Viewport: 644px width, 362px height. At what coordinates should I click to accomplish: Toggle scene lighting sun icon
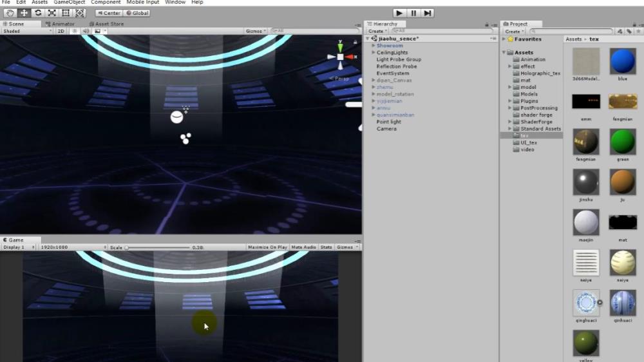pyautogui.click(x=74, y=31)
